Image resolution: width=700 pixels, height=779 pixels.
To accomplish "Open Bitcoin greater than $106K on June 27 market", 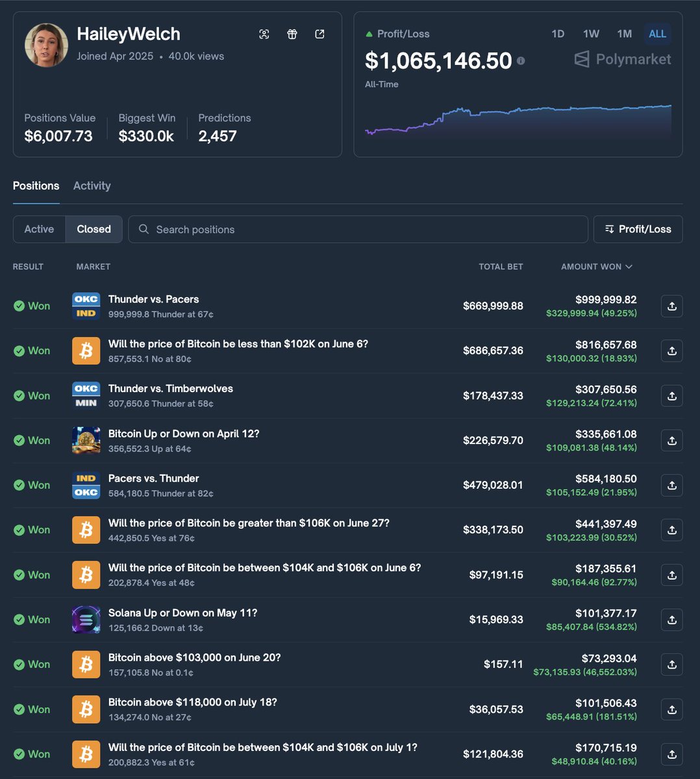I will coord(249,523).
